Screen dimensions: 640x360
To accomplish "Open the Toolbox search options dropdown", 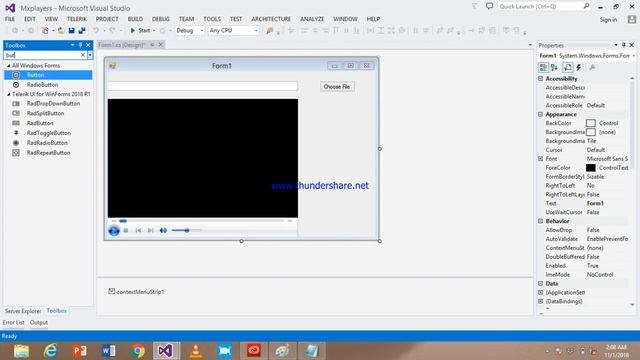I will (90, 55).
